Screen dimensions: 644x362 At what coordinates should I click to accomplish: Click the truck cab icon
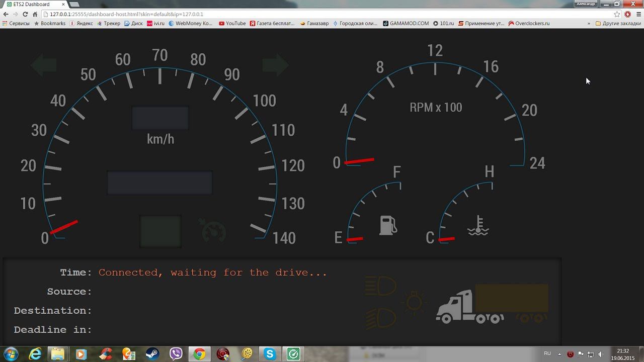[455, 306]
